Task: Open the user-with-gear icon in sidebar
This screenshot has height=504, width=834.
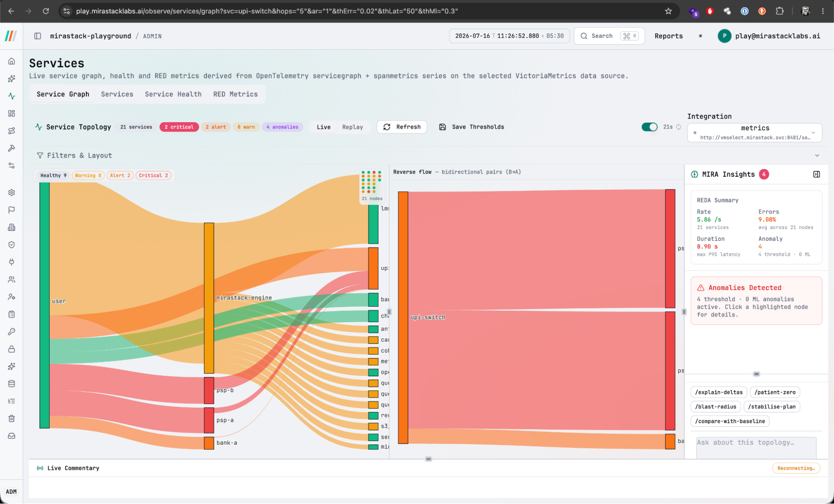Action: coord(12,297)
